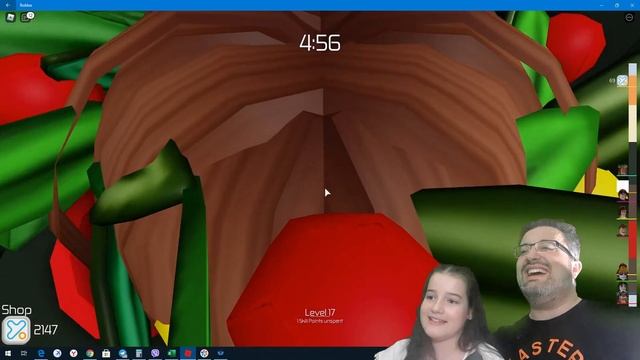
Task: Switch to the active Roblox taskbar icon
Action: (x=188, y=353)
